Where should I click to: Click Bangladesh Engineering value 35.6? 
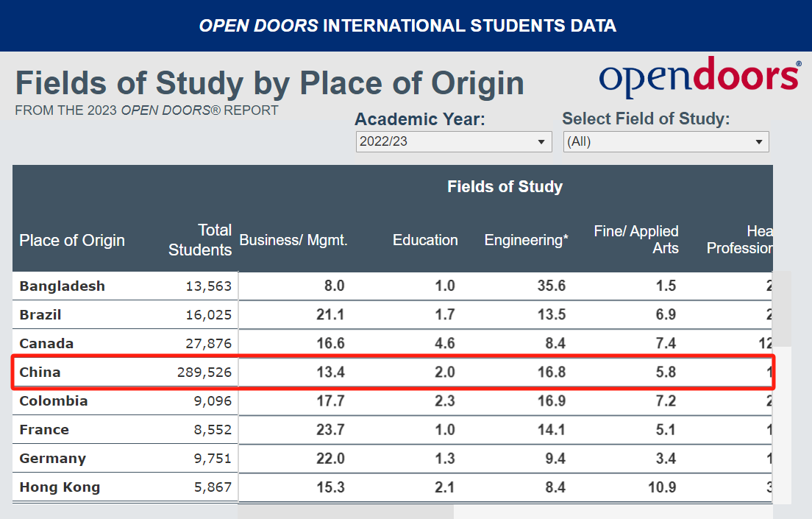[x=552, y=286]
